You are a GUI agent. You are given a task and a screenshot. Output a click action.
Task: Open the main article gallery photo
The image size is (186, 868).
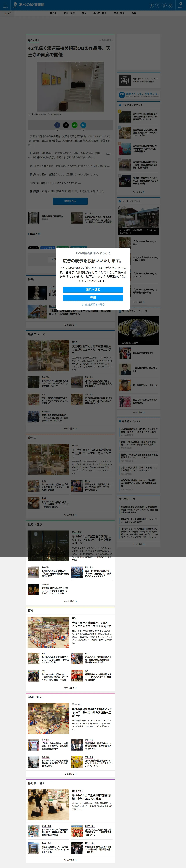click(70, 87)
